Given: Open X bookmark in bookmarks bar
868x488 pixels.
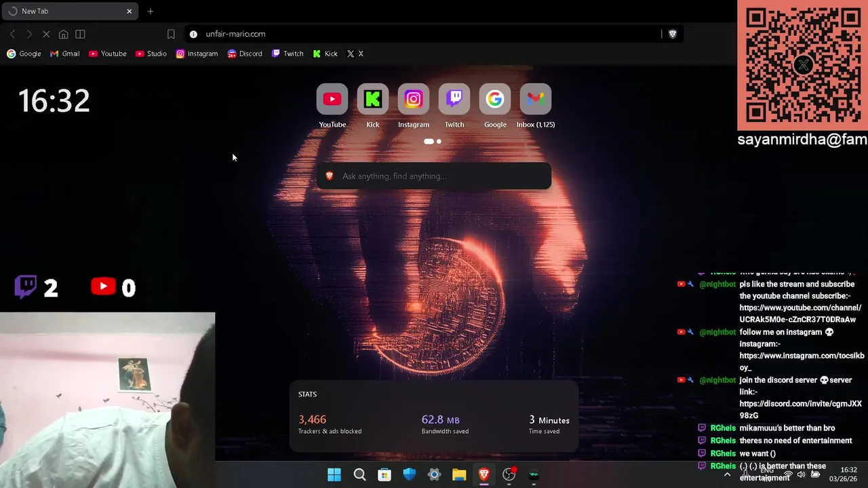Looking at the screenshot, I should point(355,54).
